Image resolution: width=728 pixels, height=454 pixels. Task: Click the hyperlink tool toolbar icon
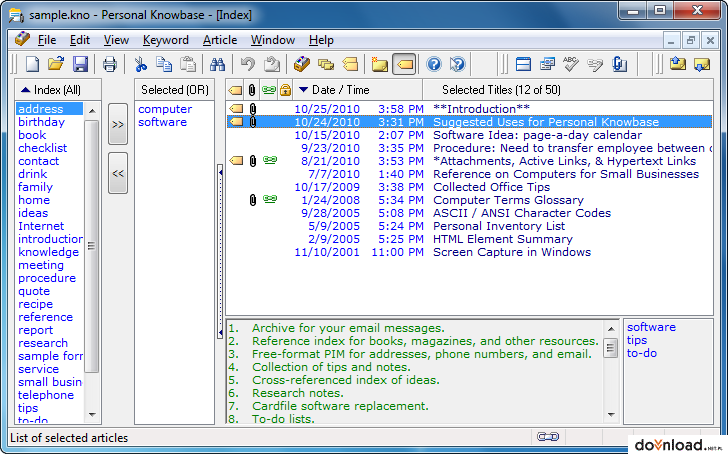point(595,64)
